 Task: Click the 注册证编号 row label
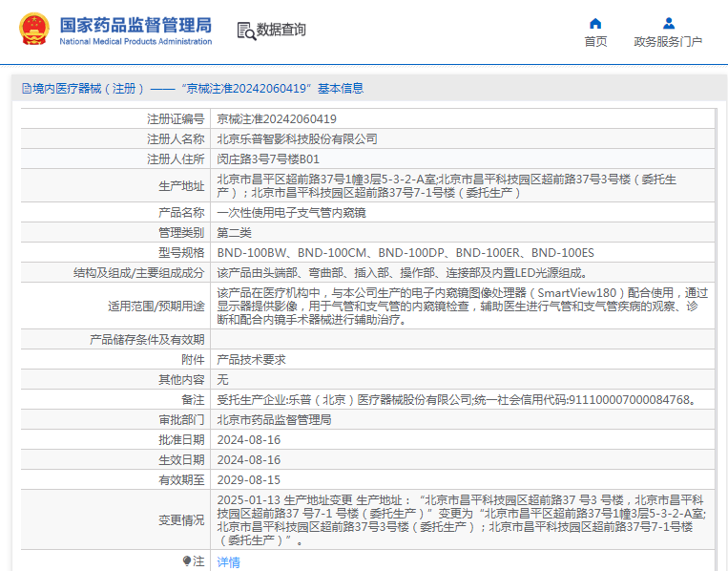[176, 119]
